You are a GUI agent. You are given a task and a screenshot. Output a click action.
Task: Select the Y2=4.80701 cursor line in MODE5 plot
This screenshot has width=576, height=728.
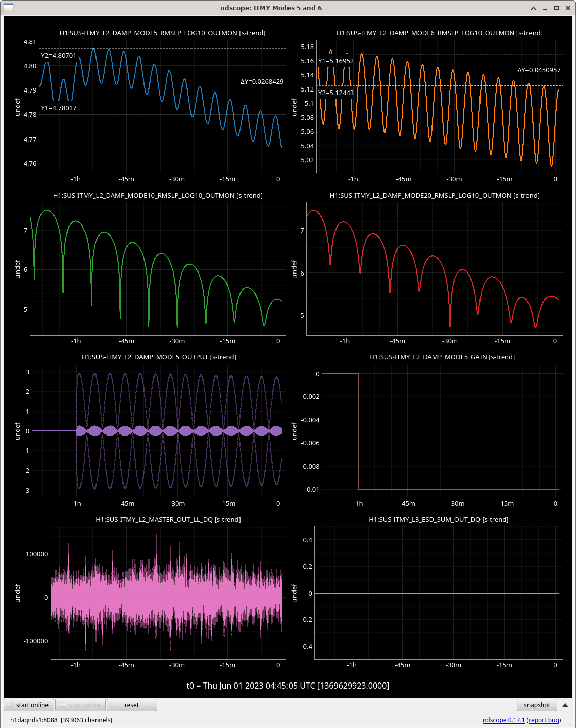[163, 49]
